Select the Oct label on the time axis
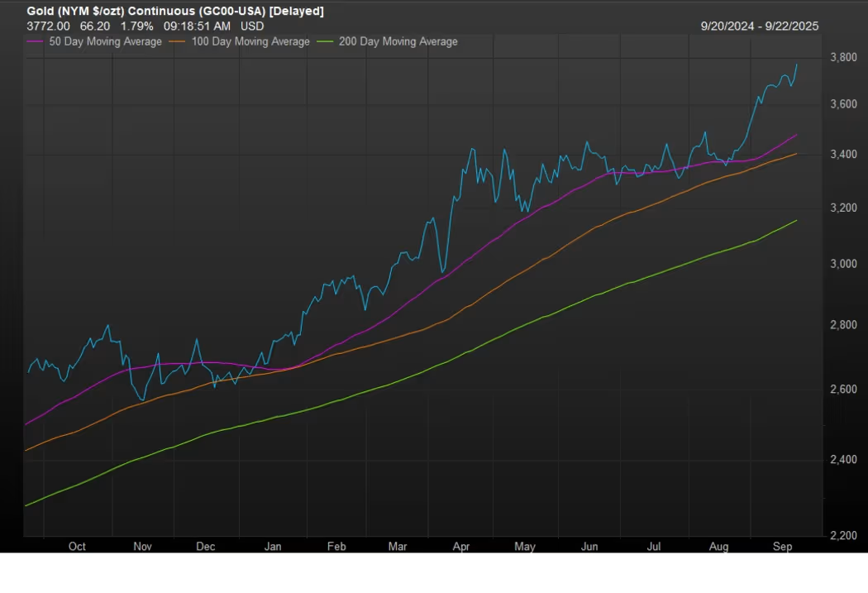Screen dimensions: 868x593 77,546
